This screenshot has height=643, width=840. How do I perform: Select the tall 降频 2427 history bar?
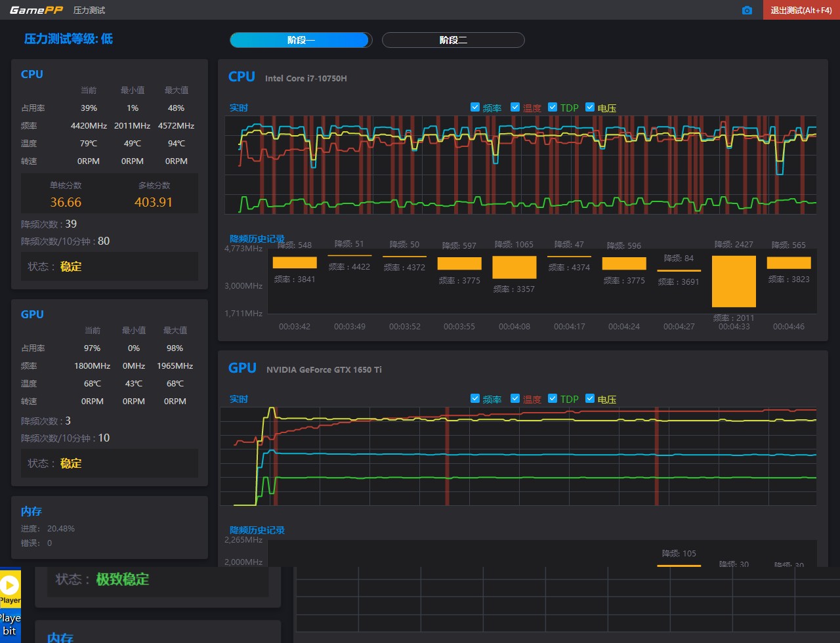[734, 281]
